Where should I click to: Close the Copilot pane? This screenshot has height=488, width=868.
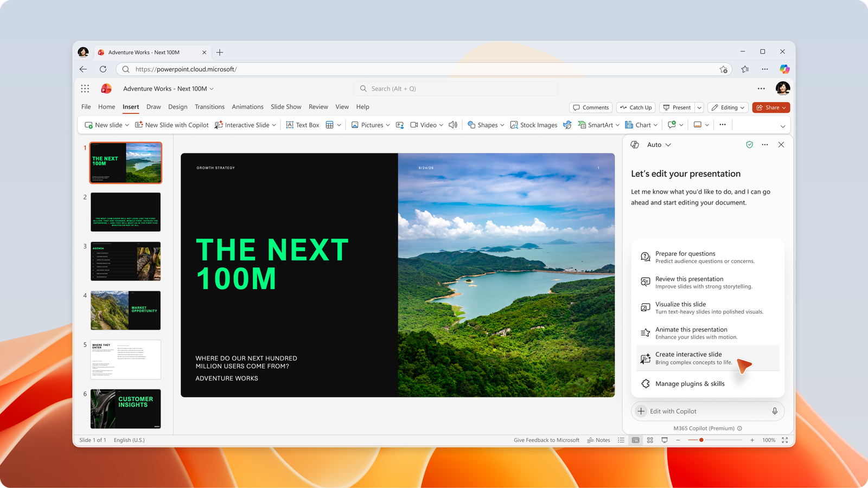(x=781, y=145)
